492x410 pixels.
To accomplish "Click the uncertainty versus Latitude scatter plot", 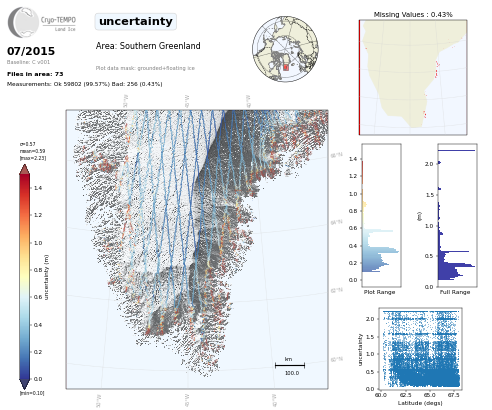I will (x=420, y=349).
